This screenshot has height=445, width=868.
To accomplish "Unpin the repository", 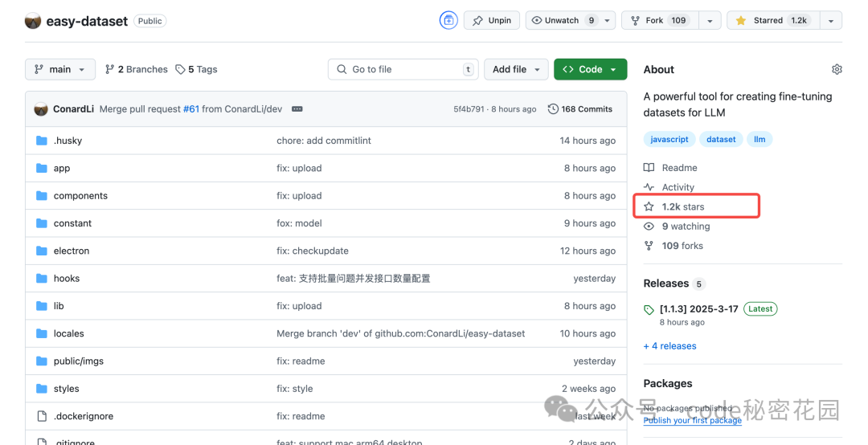I will (x=492, y=20).
